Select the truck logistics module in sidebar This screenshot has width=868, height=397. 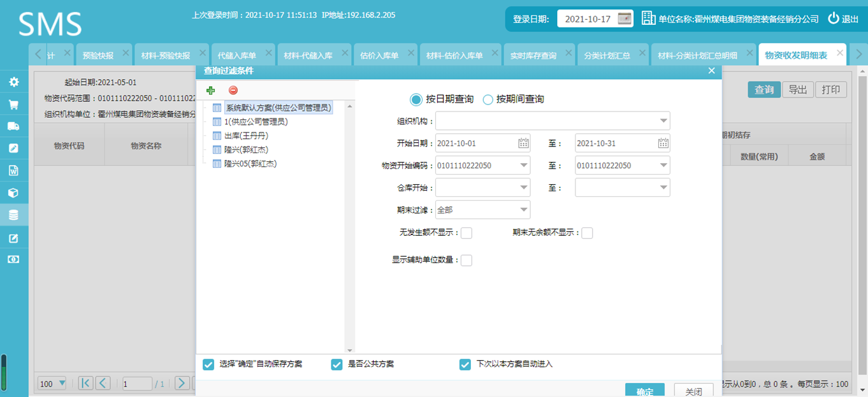pyautogui.click(x=14, y=126)
